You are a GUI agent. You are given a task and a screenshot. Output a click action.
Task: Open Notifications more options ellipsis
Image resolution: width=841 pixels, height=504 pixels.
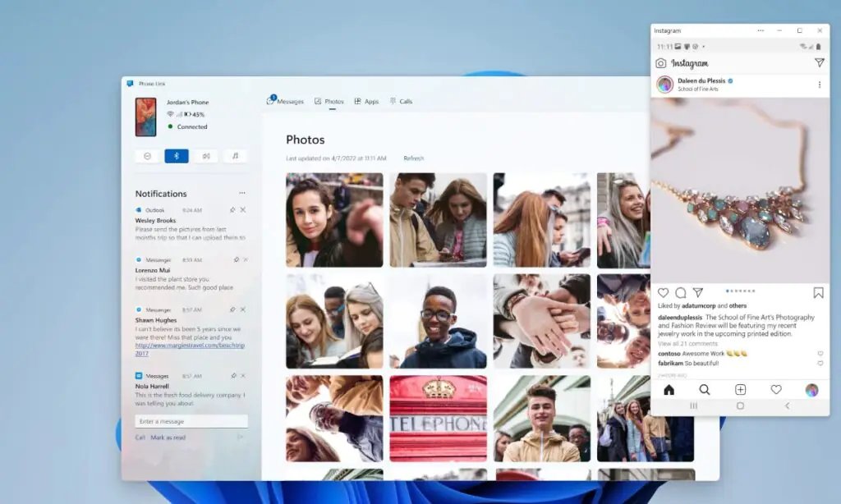241,194
